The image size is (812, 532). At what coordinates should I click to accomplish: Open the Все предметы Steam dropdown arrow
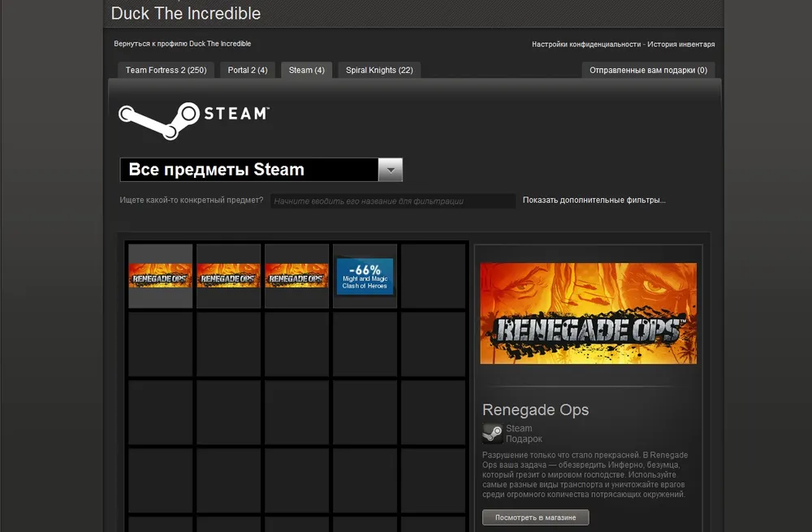tap(391, 170)
